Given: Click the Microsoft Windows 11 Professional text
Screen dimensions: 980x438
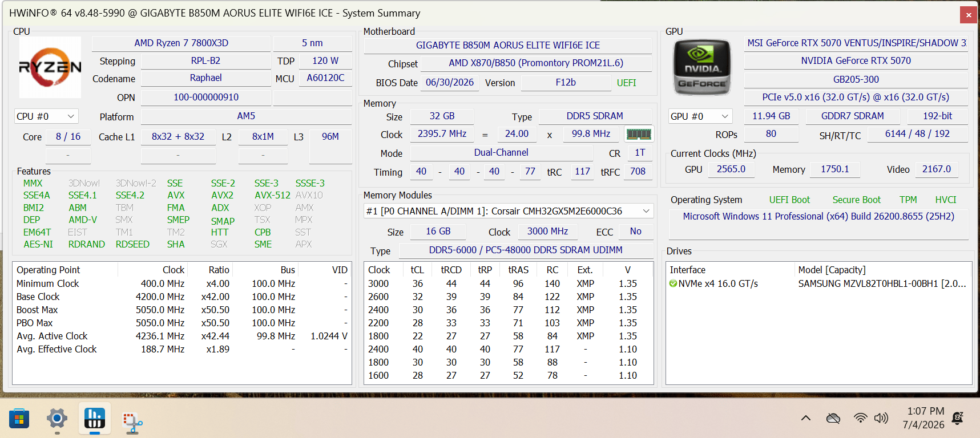Looking at the screenshot, I should click(x=818, y=216).
